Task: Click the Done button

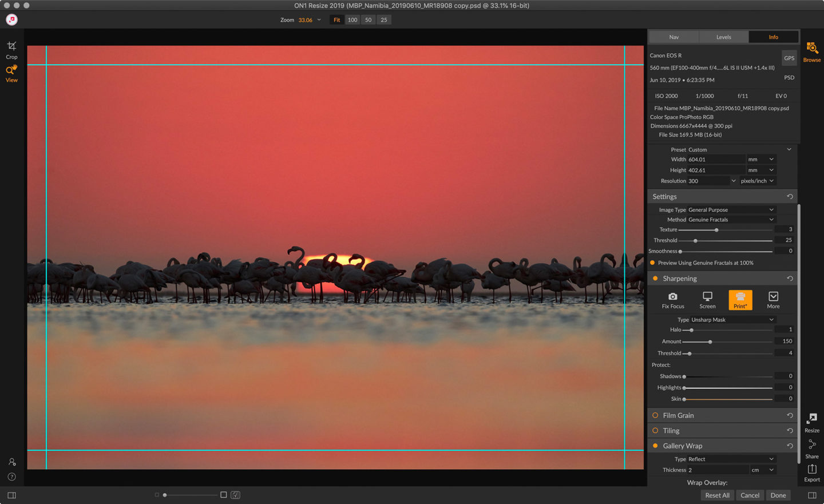Action: [x=778, y=495]
